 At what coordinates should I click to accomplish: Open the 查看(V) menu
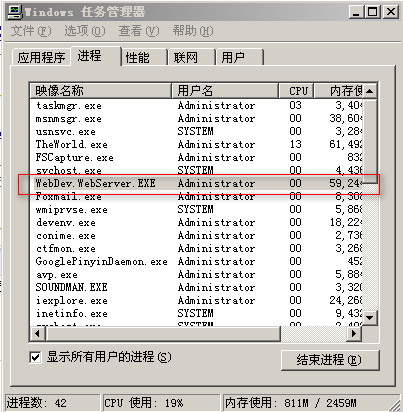pos(139,31)
